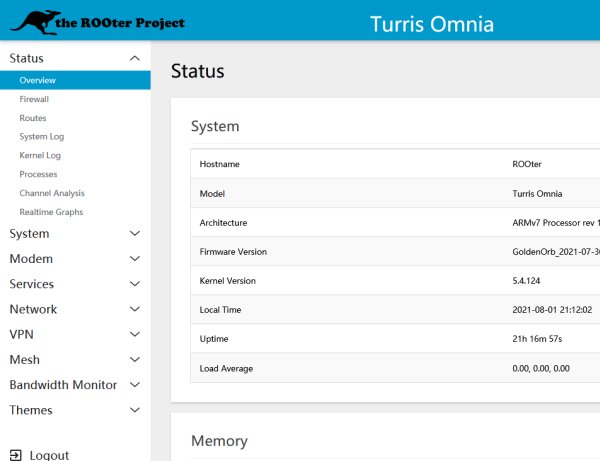Screen dimensions: 600x461
Task: Open the Routes status page
Action: click(x=33, y=118)
